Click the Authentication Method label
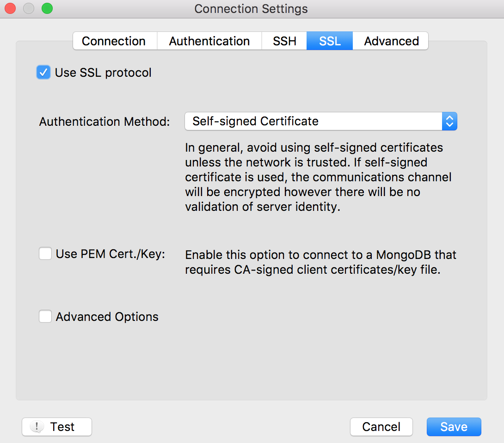This screenshot has width=504, height=443. pyautogui.click(x=104, y=121)
